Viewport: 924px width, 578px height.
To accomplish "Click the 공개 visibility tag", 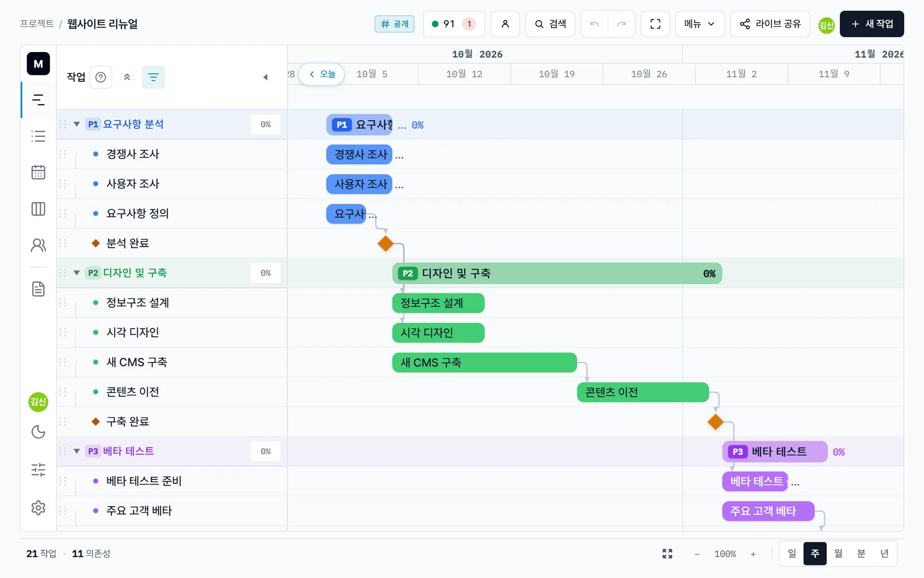I will (x=395, y=24).
